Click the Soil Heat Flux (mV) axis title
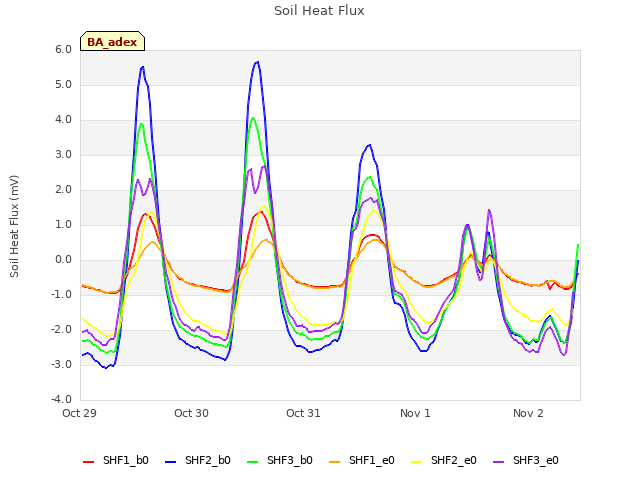Viewport: 640px width, 480px height. [x=14, y=227]
